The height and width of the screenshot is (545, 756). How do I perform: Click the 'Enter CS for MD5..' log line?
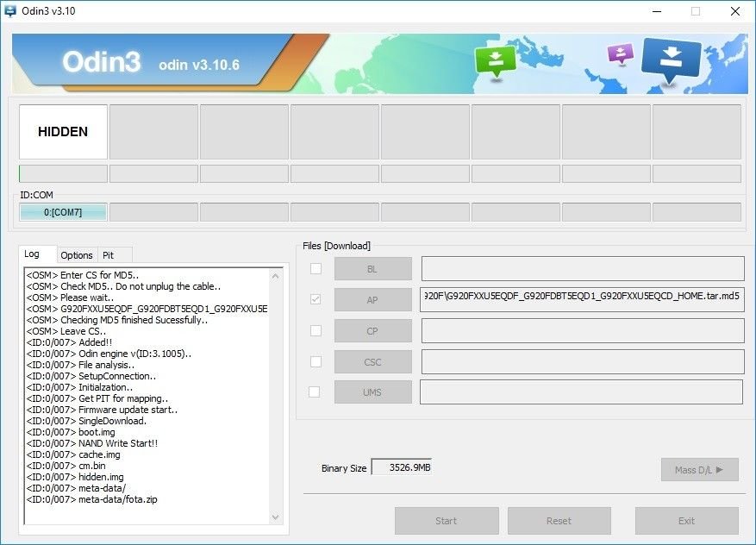(x=83, y=275)
